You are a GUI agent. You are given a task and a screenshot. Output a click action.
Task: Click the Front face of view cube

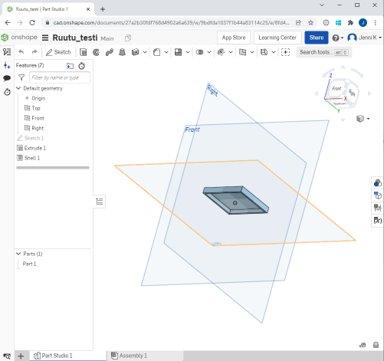(x=337, y=88)
